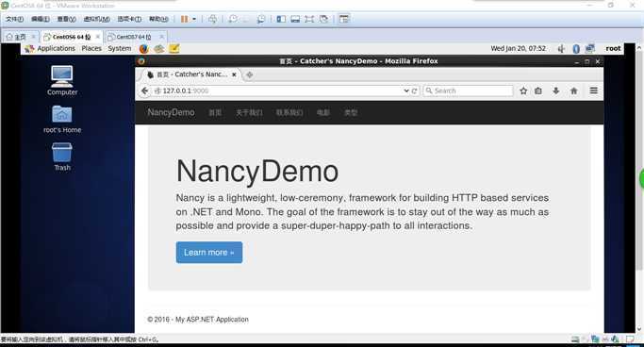
Task: Open the 关于我们 navbar link
Action: (x=249, y=112)
